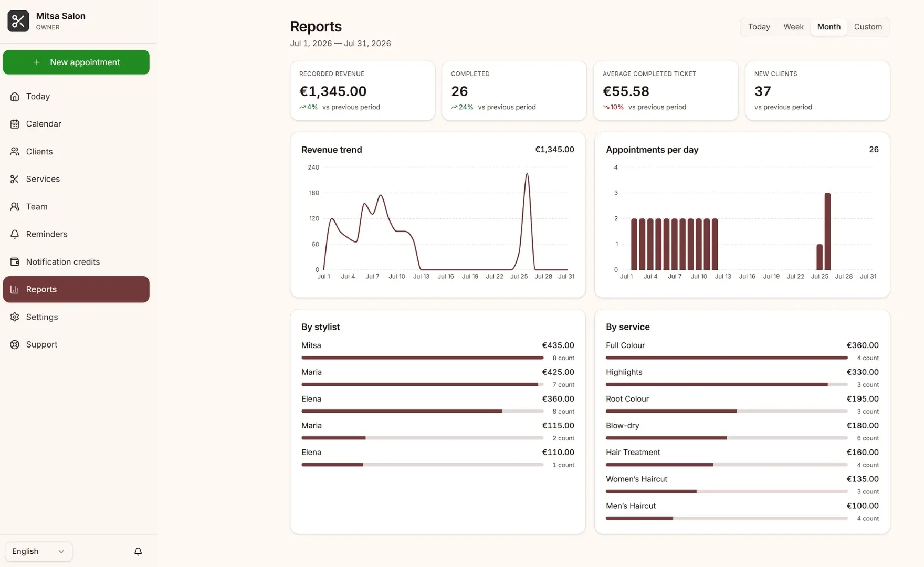Click the Elena €110.00 stylist amount

558,453
